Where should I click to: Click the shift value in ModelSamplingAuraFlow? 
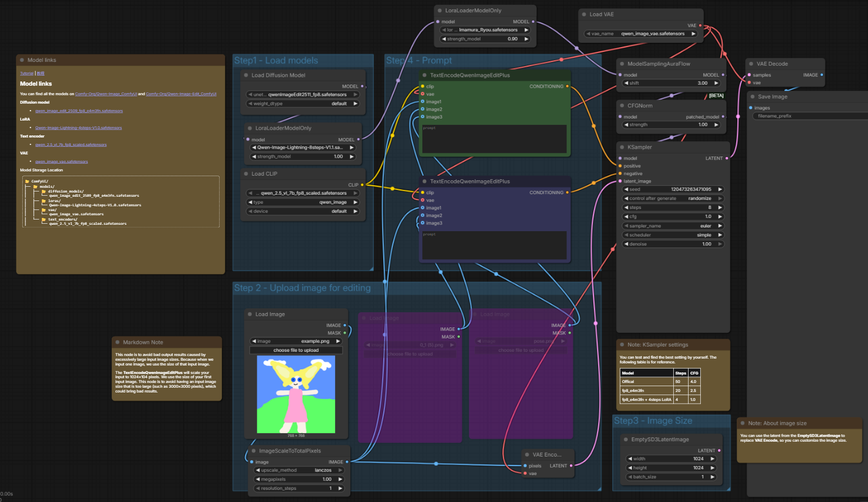coord(702,83)
